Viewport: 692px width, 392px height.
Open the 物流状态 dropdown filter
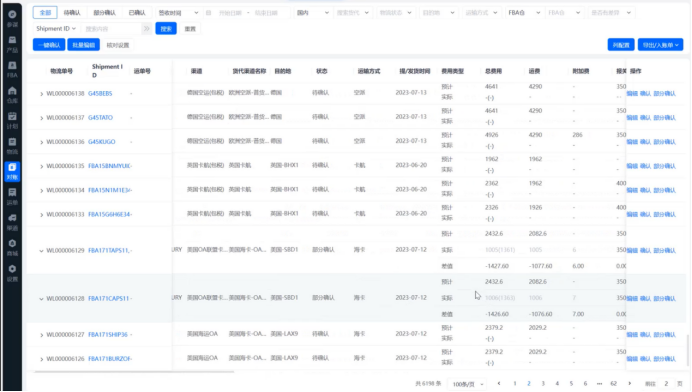pos(395,13)
